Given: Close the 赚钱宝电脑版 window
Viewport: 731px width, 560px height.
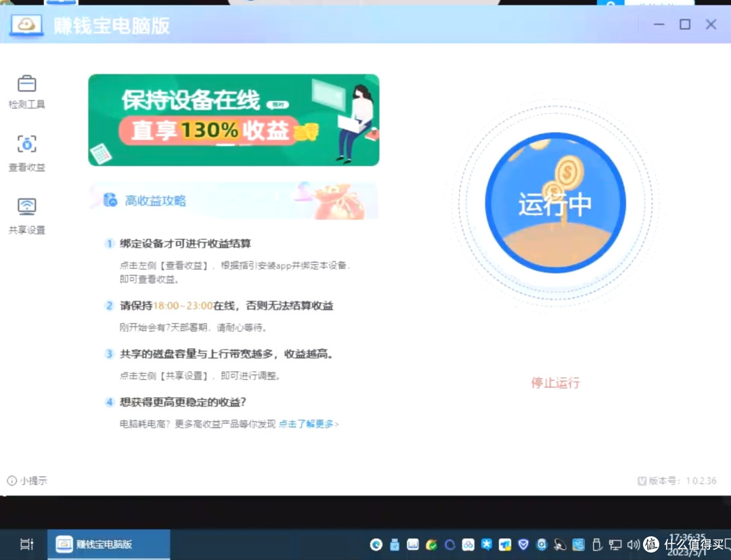Looking at the screenshot, I should [711, 24].
